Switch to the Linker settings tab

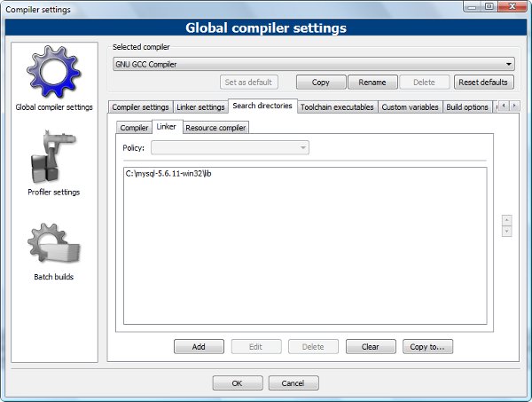coord(199,107)
